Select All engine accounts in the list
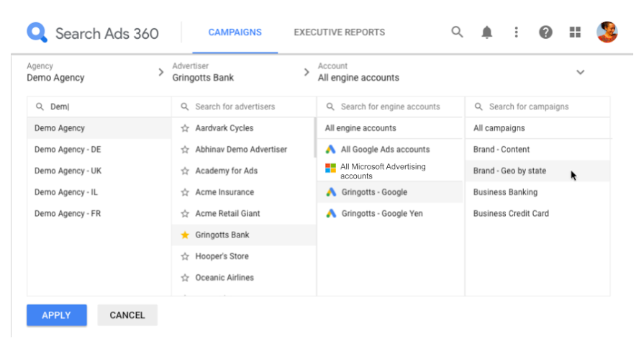 click(390, 128)
